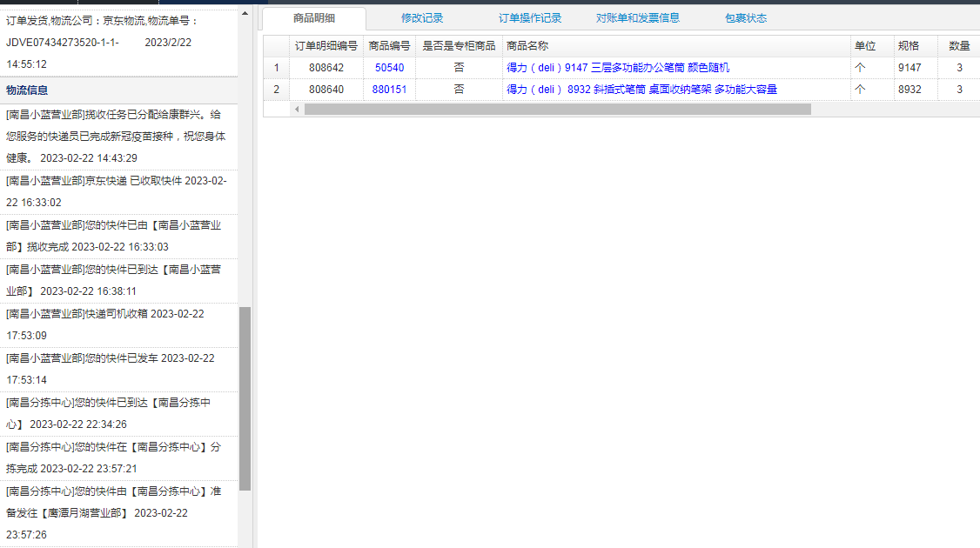Click the 揽收完成 16:33:03 logistics entry
The height and width of the screenshot is (548, 980).
(118, 237)
